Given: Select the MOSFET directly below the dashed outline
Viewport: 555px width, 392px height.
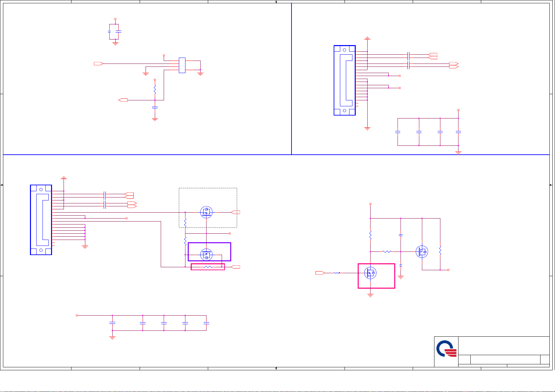Looking at the screenshot, I should [206, 254].
